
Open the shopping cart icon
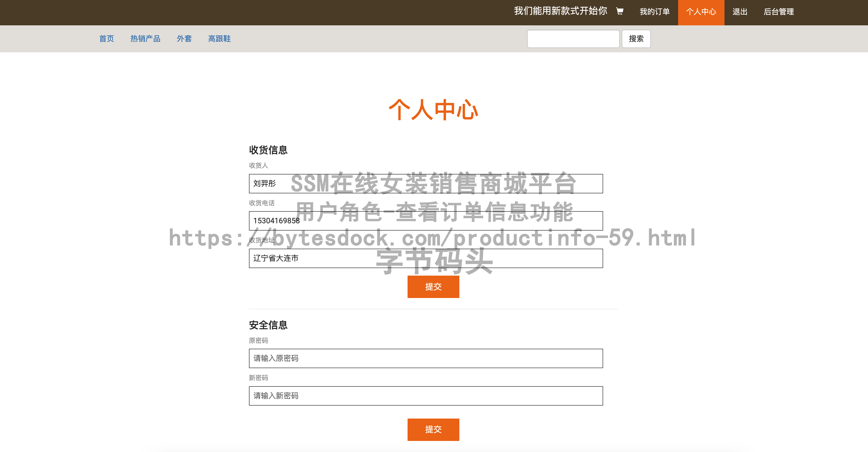coord(619,11)
